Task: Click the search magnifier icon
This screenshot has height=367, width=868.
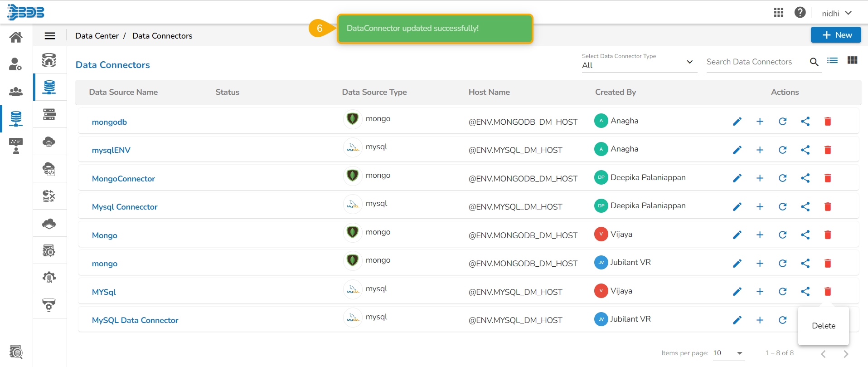Action: (x=814, y=62)
